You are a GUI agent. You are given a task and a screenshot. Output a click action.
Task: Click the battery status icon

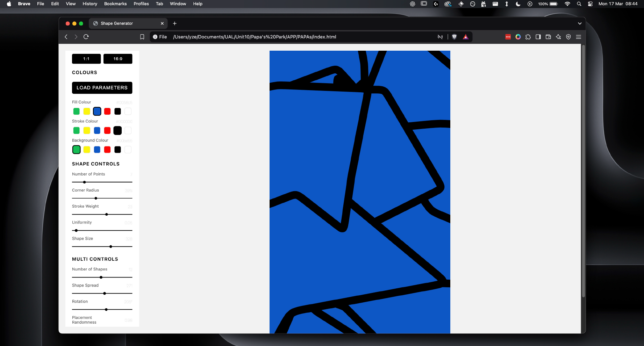554,4
